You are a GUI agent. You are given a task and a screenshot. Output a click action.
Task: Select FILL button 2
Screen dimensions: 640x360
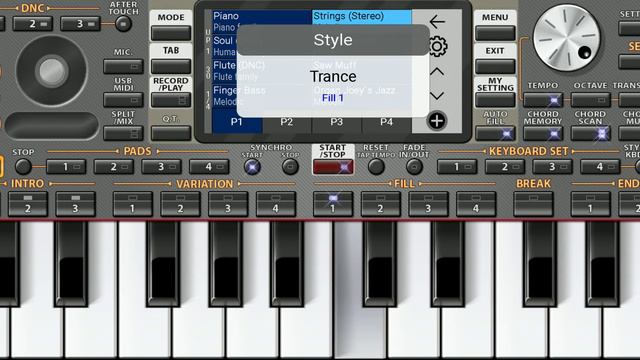coord(381,204)
